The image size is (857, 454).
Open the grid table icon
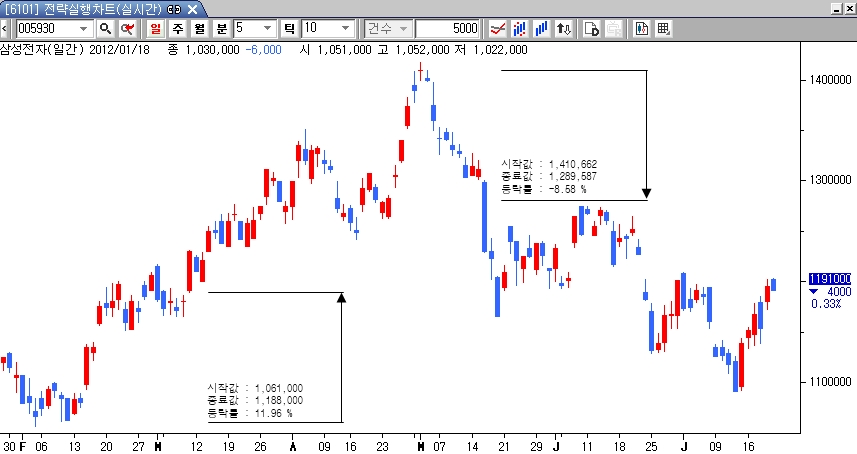663,29
